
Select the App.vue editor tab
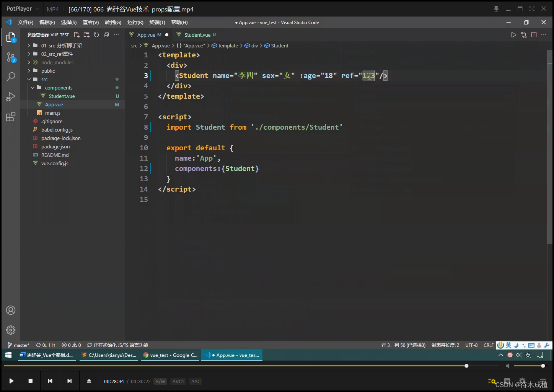[x=149, y=35]
